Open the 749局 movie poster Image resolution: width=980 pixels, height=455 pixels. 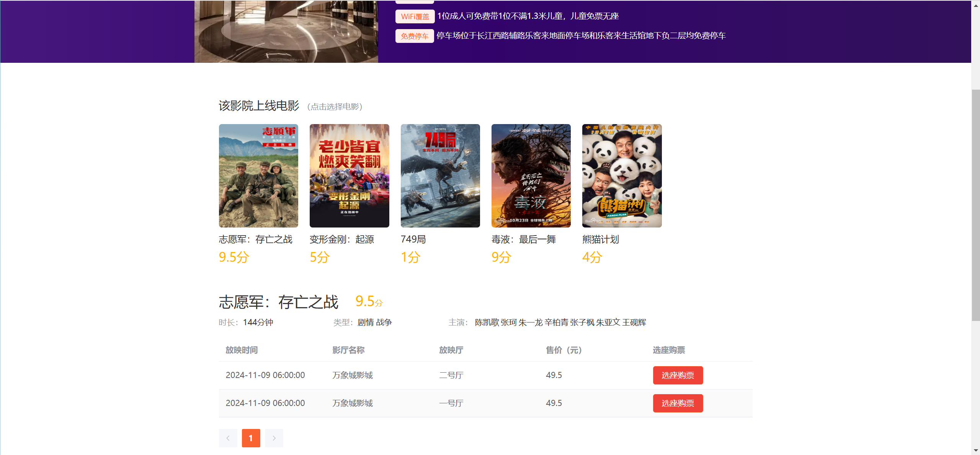(440, 175)
